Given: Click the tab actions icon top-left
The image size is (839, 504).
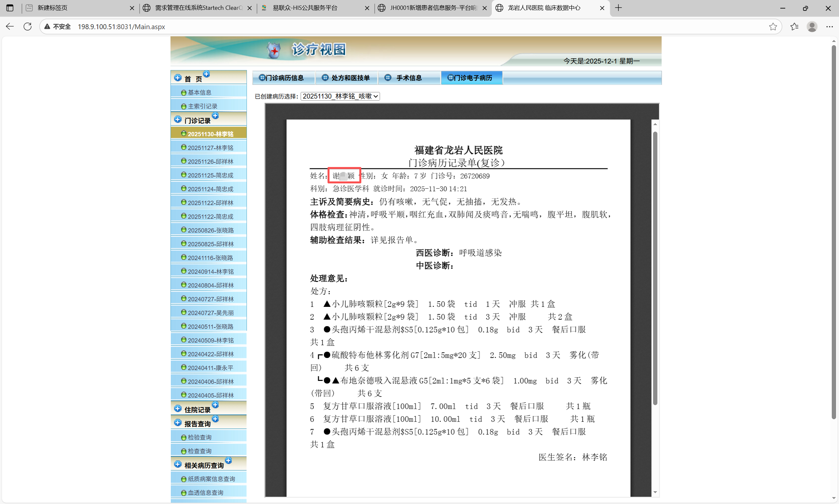Looking at the screenshot, I should pyautogui.click(x=10, y=8).
